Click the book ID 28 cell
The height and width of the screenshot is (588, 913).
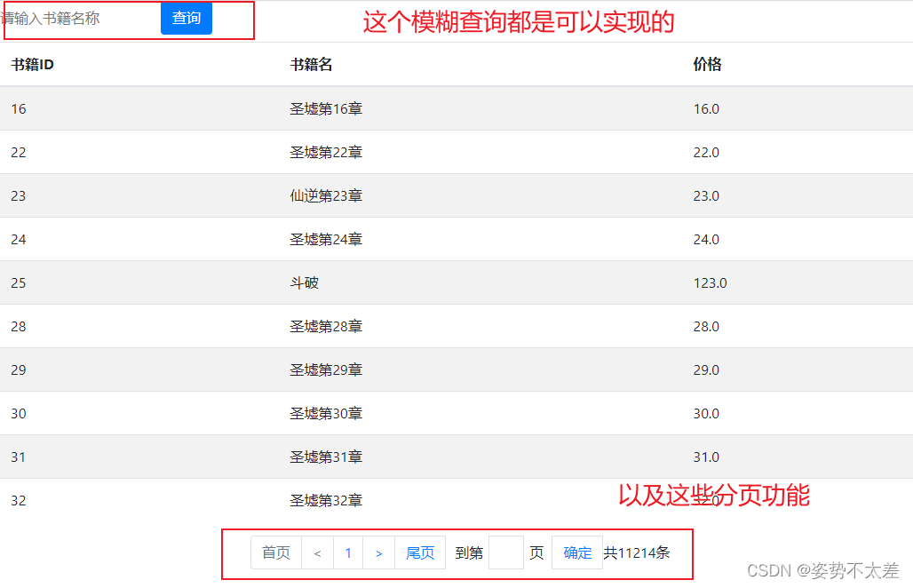19,326
